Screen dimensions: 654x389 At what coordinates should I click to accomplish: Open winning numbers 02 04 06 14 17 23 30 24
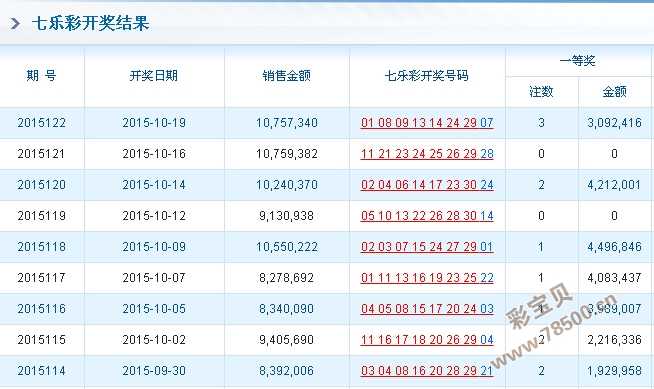pos(427,185)
